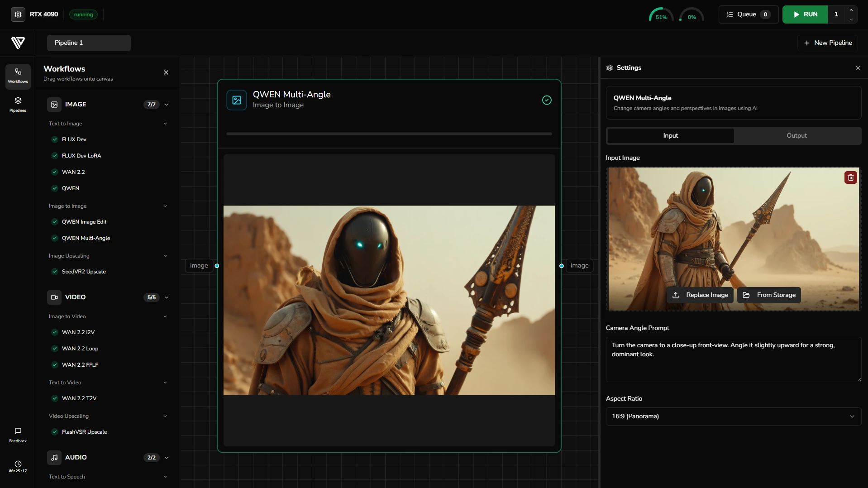868x488 pixels.
Task: Click the RTX 4090 GPU chip icon
Action: pos(18,14)
